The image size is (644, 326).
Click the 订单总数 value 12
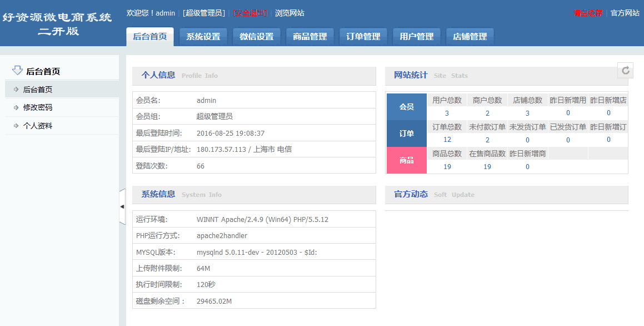(447, 140)
